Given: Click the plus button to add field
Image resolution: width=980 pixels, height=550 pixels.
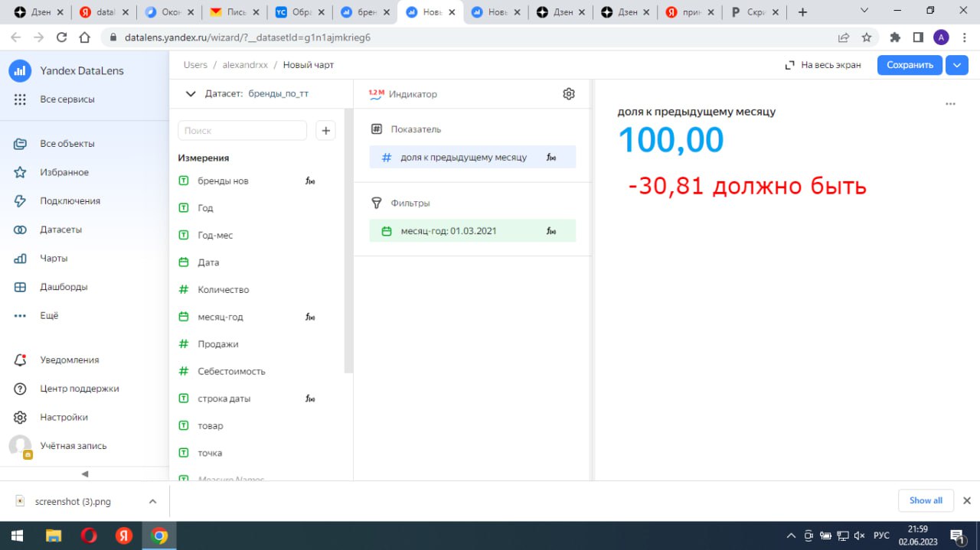Looking at the screenshot, I should pos(326,131).
